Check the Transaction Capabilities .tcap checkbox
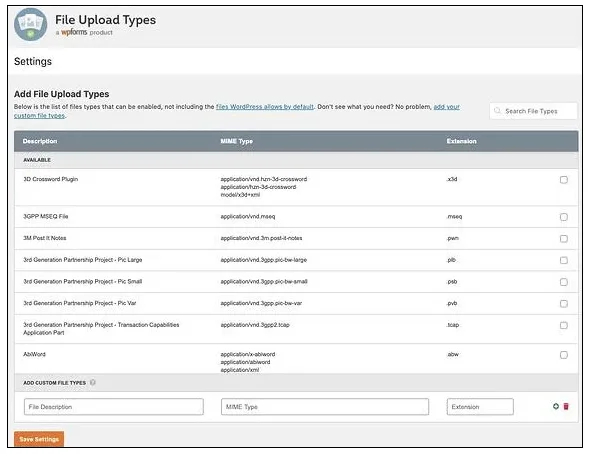 (x=563, y=325)
